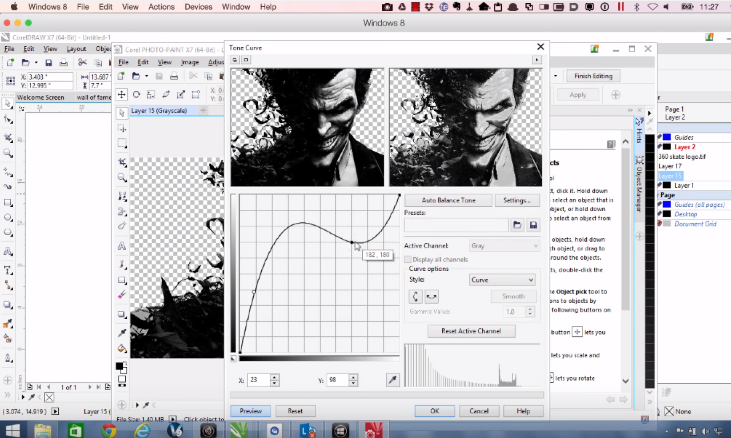The height and width of the screenshot is (438, 731).
Task: Click Print icon in PHOTO-PAINT toolbar
Action: click(174, 76)
